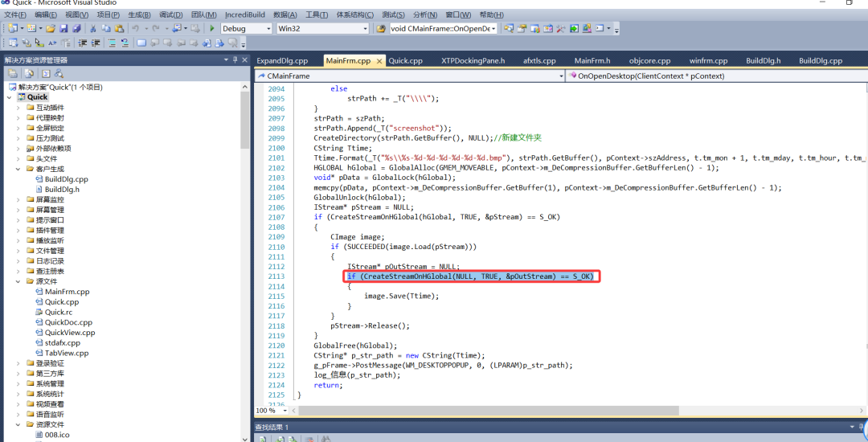Expand the 屏幕监控 folder in the tree
This screenshot has height=442, width=868.
coord(18,199)
